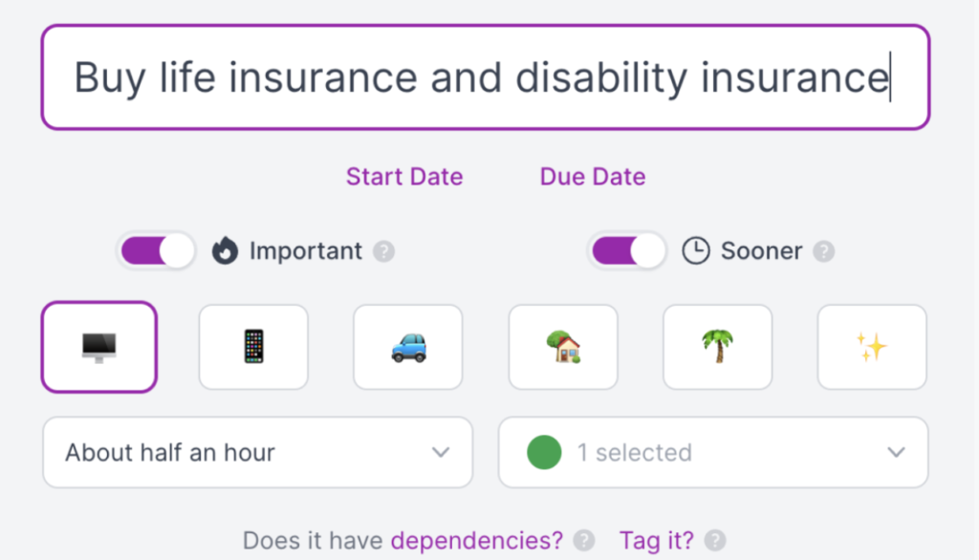
Task: Open the Due Date picker
Action: 592,177
